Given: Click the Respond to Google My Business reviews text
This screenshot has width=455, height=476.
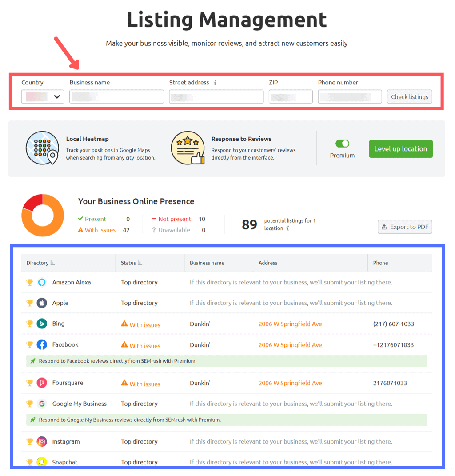Looking at the screenshot, I should coord(130,420).
